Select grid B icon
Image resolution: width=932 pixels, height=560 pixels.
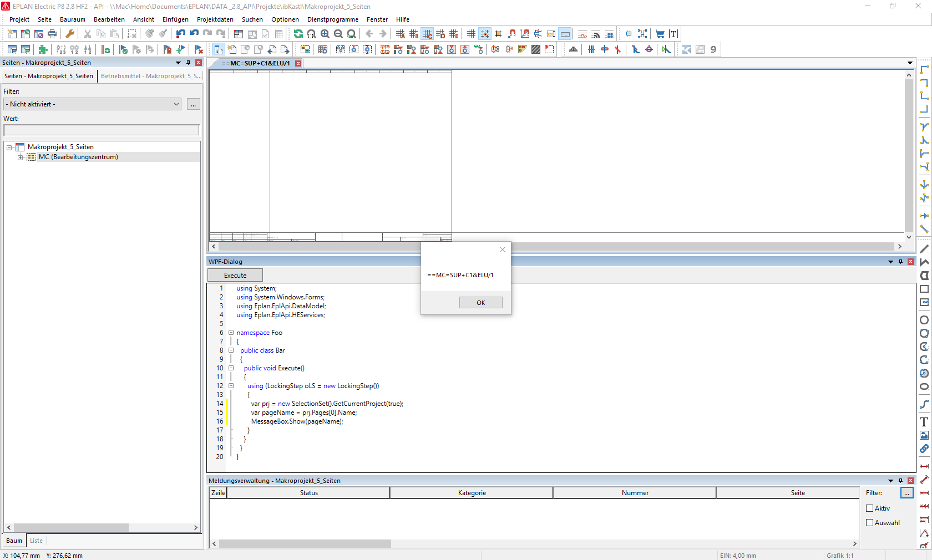(x=414, y=34)
